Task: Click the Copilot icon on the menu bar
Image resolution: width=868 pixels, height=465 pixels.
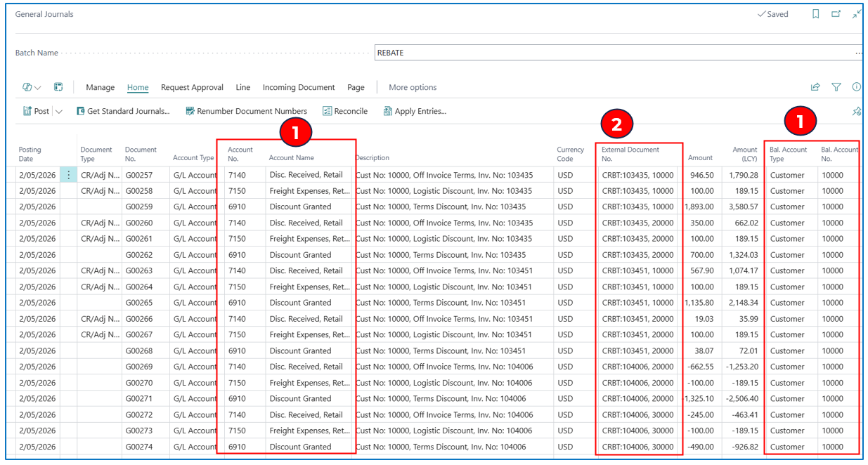Action: tap(27, 87)
